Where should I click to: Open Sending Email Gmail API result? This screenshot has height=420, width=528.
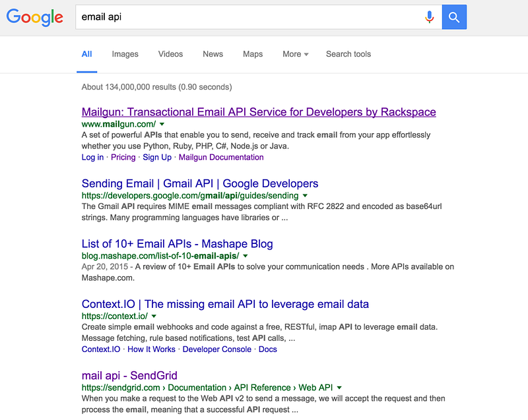200,184
